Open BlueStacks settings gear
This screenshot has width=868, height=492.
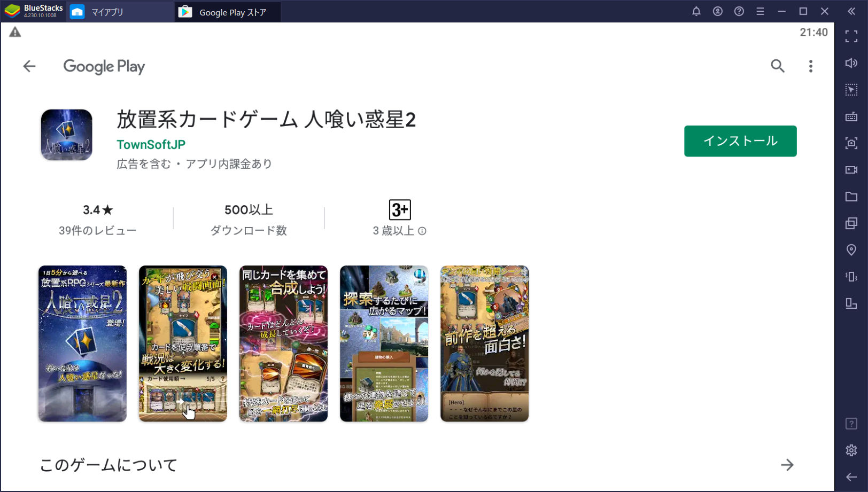pos(851,450)
